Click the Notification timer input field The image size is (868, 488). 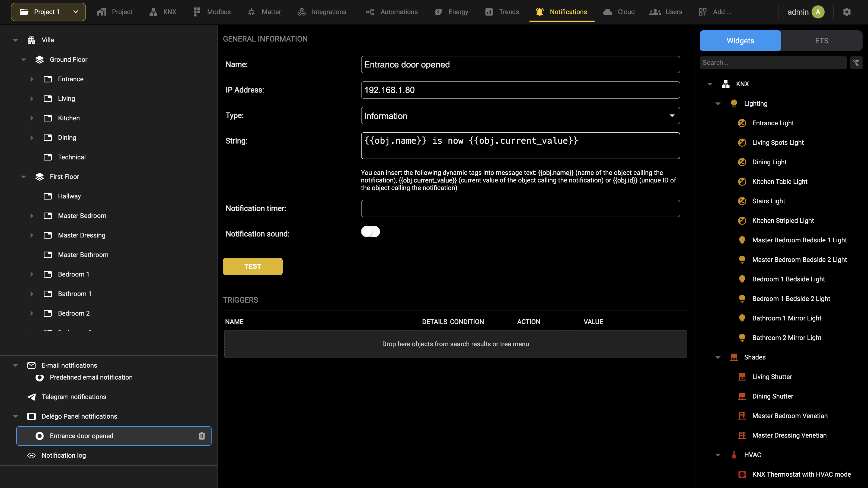point(520,208)
